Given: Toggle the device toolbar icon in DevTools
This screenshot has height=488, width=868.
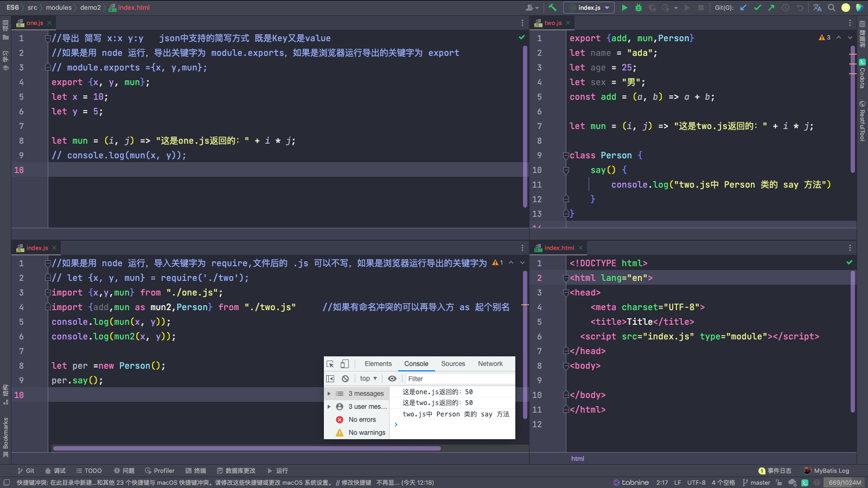Looking at the screenshot, I should click(344, 364).
